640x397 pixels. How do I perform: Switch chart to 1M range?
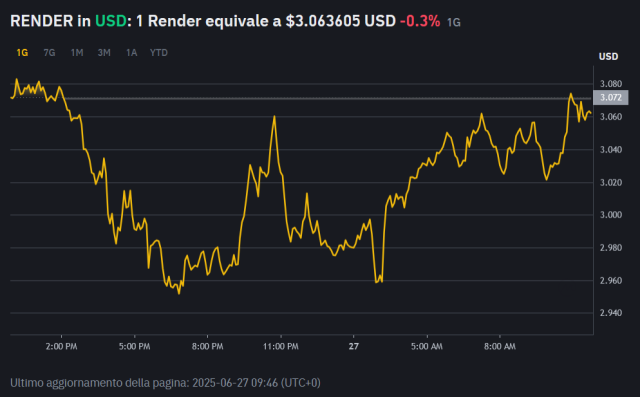coord(77,53)
